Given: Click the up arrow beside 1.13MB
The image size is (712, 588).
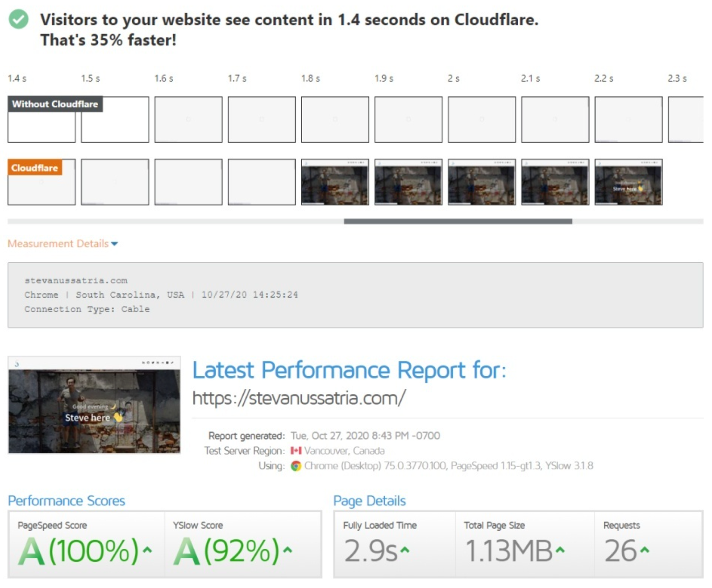Looking at the screenshot, I should [560, 550].
